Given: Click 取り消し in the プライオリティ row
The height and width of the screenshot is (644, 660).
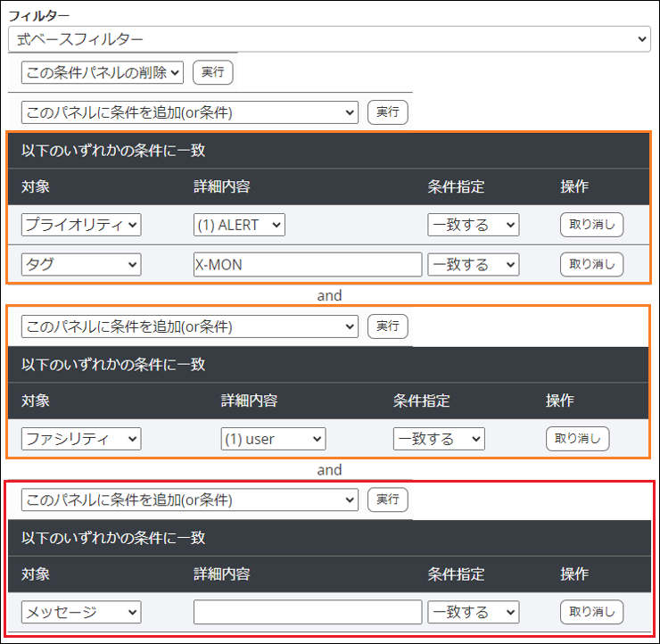Looking at the screenshot, I should point(591,225).
